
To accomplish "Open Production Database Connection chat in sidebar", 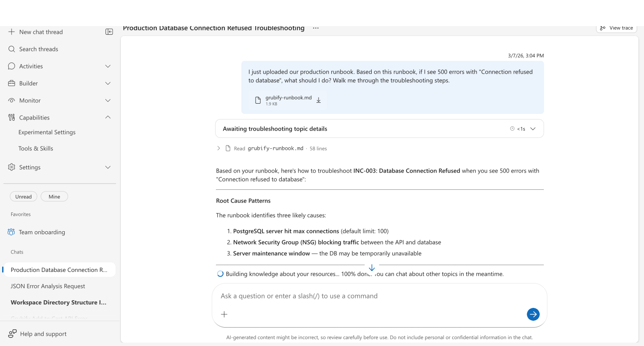I will [59, 270].
